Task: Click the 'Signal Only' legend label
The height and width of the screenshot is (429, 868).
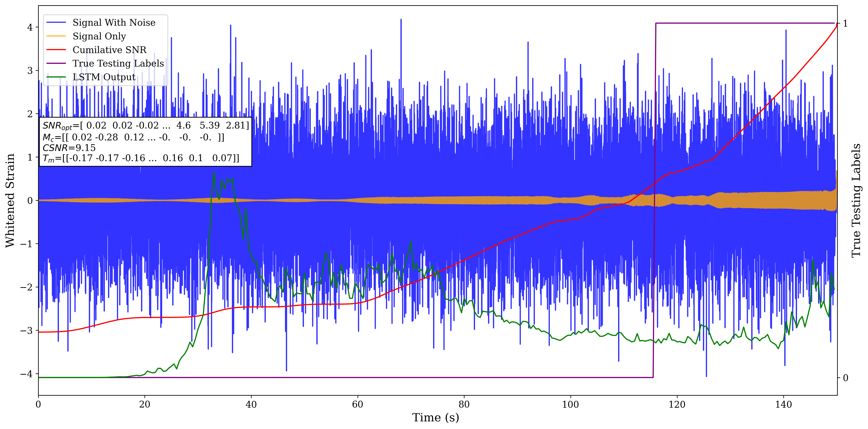Action: click(99, 36)
